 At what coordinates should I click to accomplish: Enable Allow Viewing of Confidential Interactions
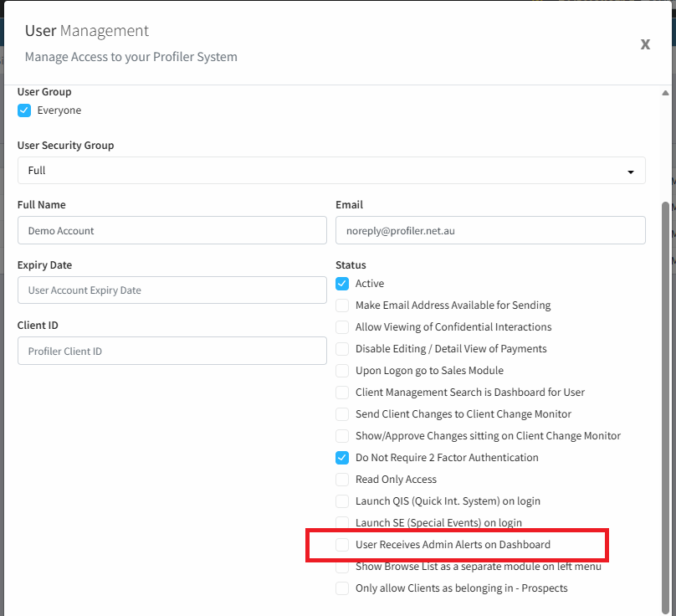[342, 327]
